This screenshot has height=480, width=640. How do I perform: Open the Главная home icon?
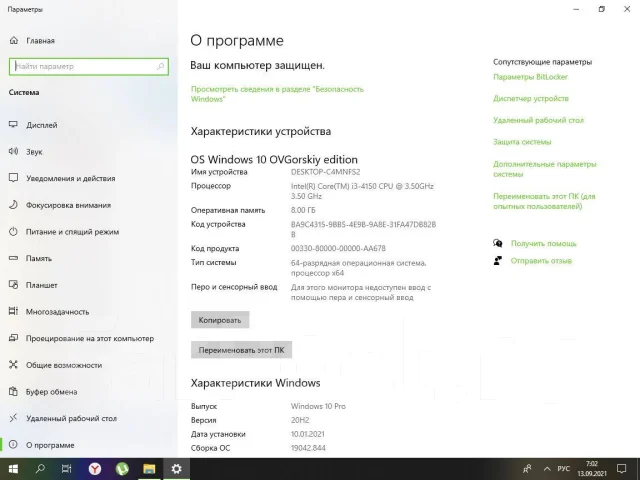coord(13,40)
